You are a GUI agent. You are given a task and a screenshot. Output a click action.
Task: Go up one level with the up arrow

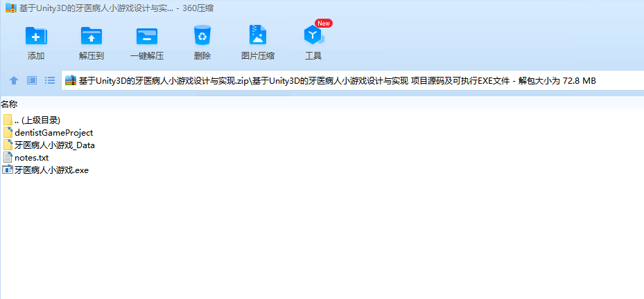click(x=14, y=80)
